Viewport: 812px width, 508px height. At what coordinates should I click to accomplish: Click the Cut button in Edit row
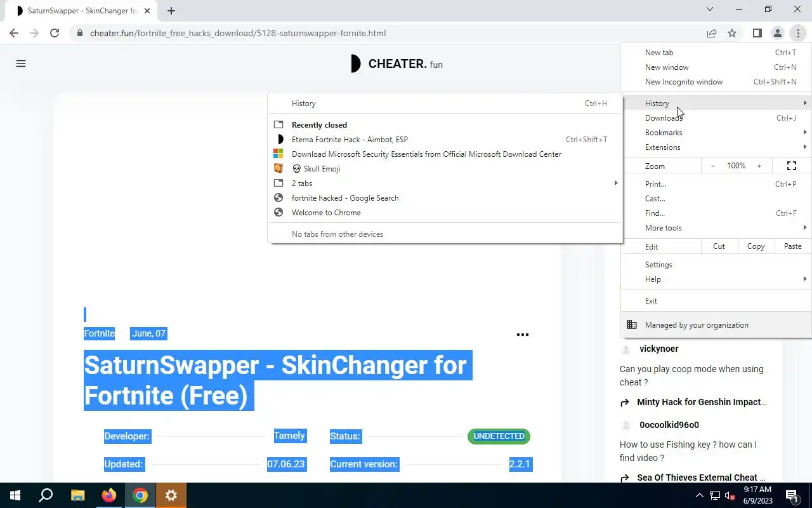coord(719,246)
